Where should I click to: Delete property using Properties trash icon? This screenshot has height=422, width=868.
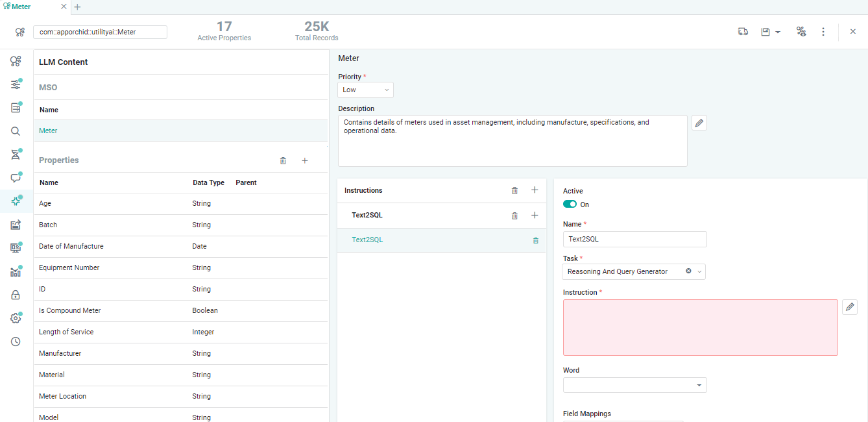pos(283,160)
